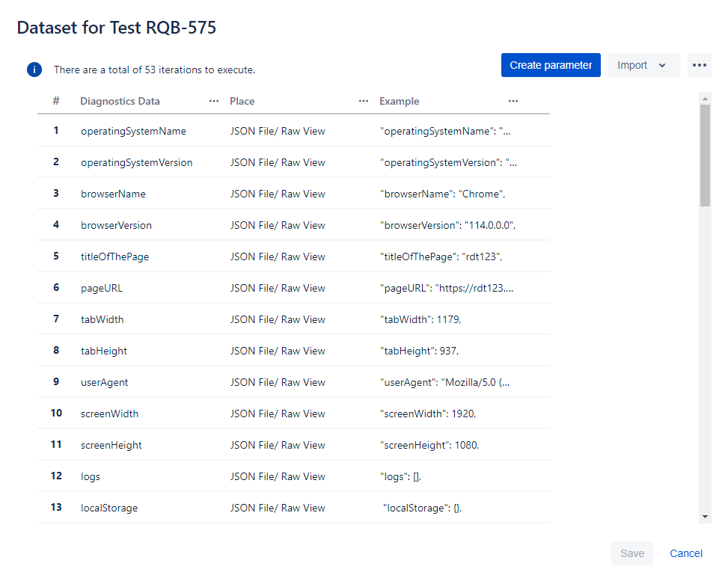The height and width of the screenshot is (581, 728).
Task: Select the localStorage parameter name
Action: tap(109, 508)
